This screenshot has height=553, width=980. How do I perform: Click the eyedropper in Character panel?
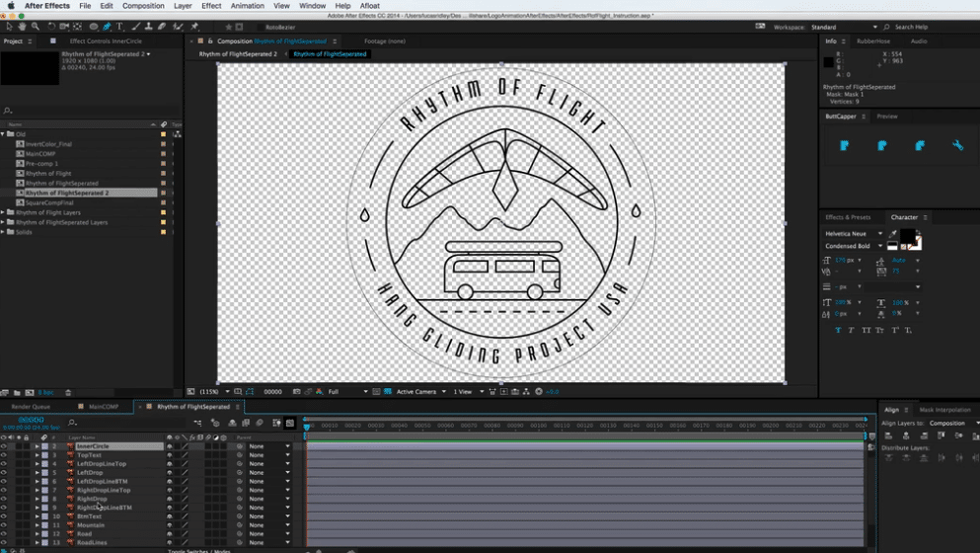click(892, 233)
